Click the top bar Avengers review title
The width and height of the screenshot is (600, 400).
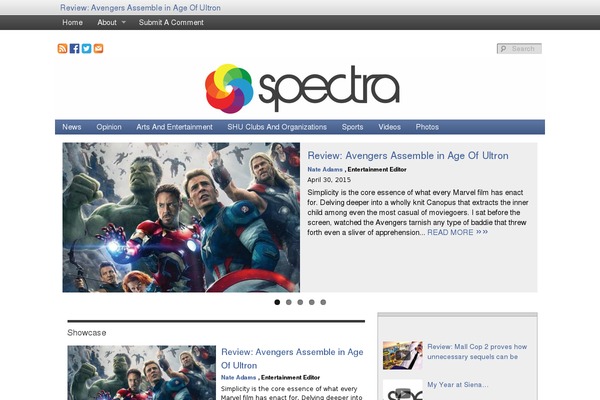coord(140,8)
